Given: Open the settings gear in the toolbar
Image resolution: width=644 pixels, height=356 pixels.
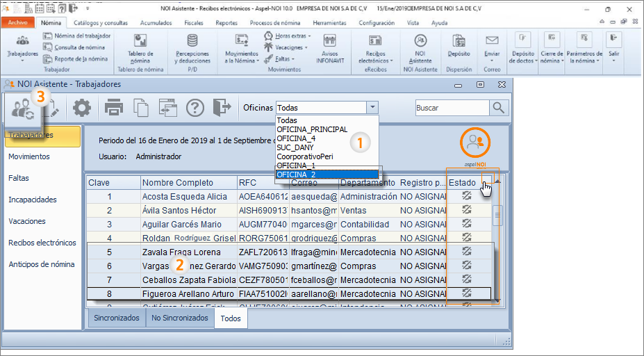Looking at the screenshot, I should [x=82, y=107].
